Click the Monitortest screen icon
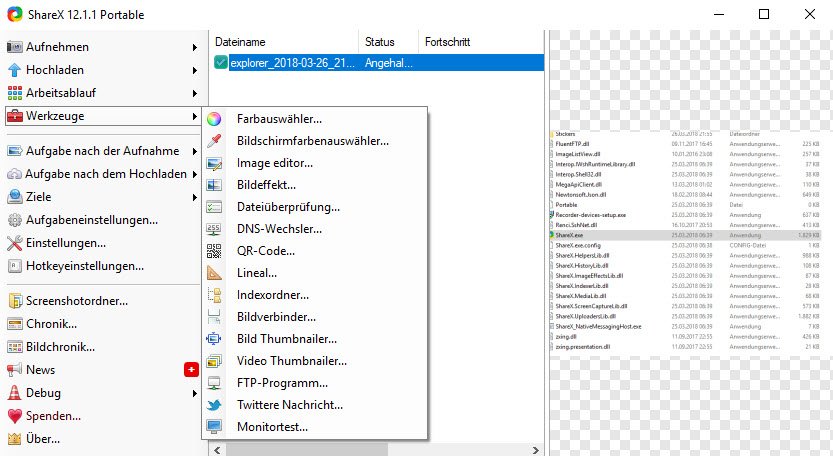Screen dimensions: 833x456 tap(214, 427)
